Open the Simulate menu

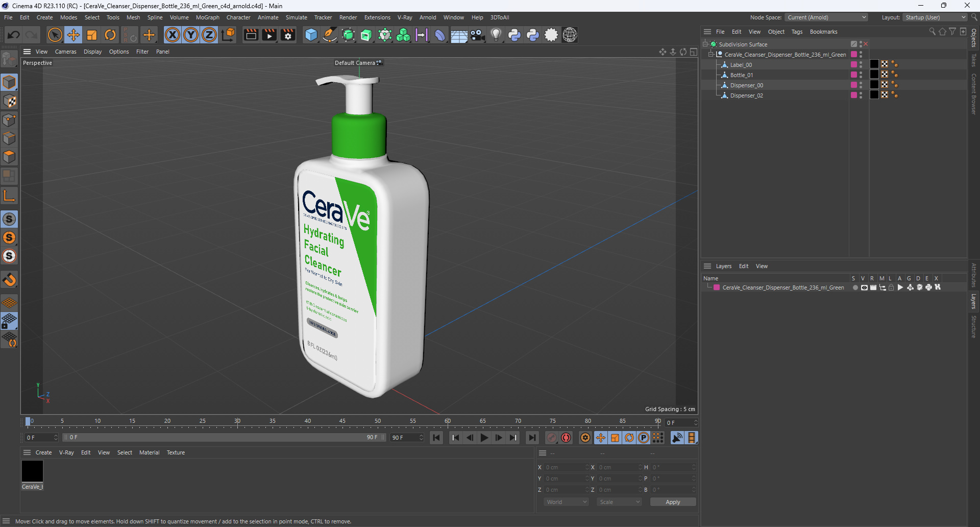click(x=296, y=17)
